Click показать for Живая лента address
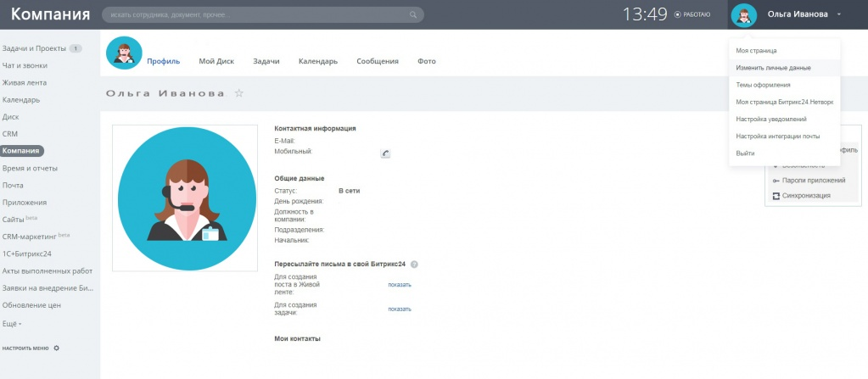 pyautogui.click(x=400, y=285)
